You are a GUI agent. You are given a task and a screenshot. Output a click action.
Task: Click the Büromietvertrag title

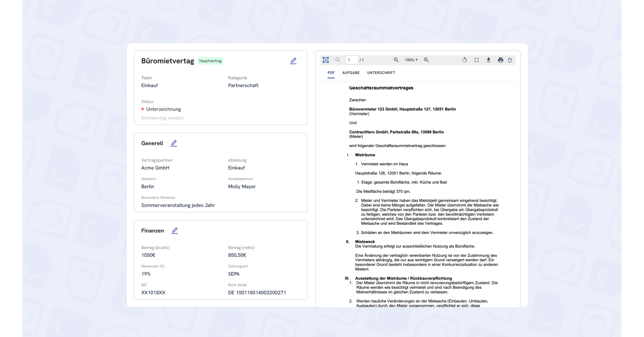167,61
